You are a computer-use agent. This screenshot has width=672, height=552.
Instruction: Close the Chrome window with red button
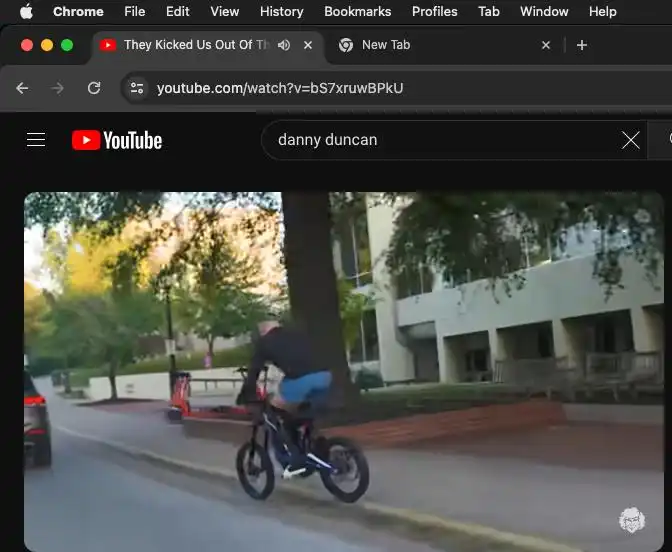[x=27, y=45]
